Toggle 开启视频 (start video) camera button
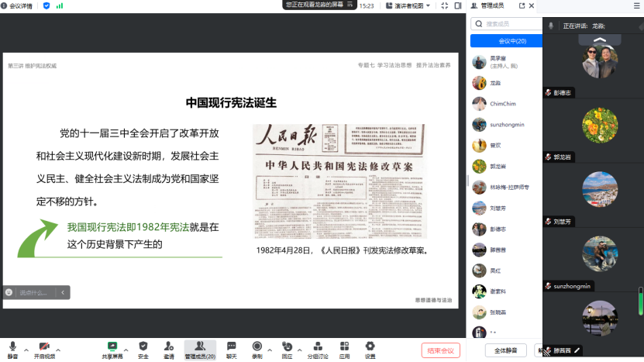The image size is (644, 362). (44, 347)
